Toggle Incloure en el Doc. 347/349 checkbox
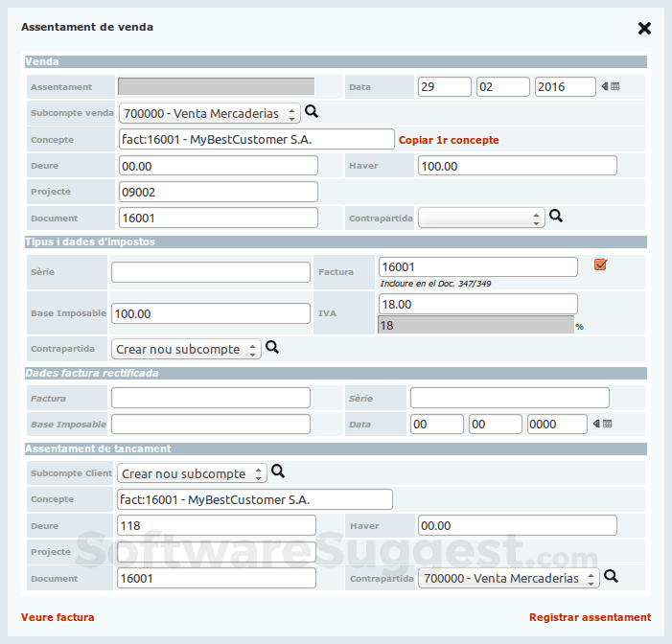Viewport: 672px width, 644px height. coord(600,264)
